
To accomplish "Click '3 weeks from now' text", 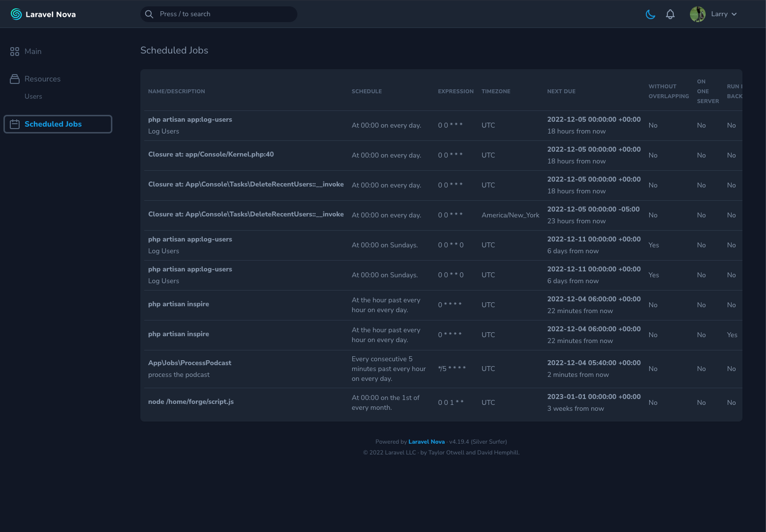I will tap(576, 409).
